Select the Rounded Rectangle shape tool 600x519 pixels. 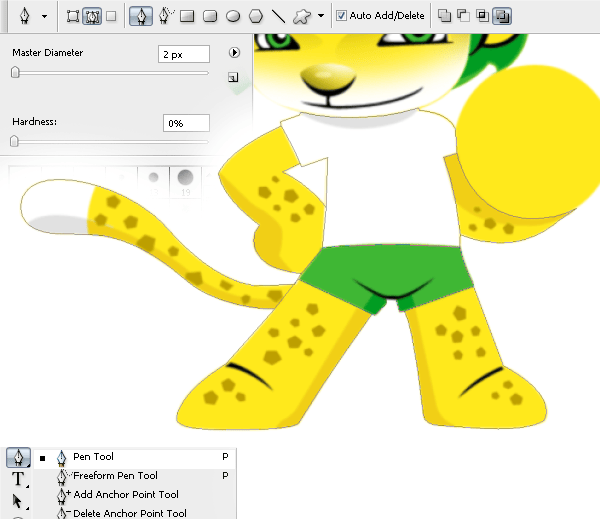(210, 16)
